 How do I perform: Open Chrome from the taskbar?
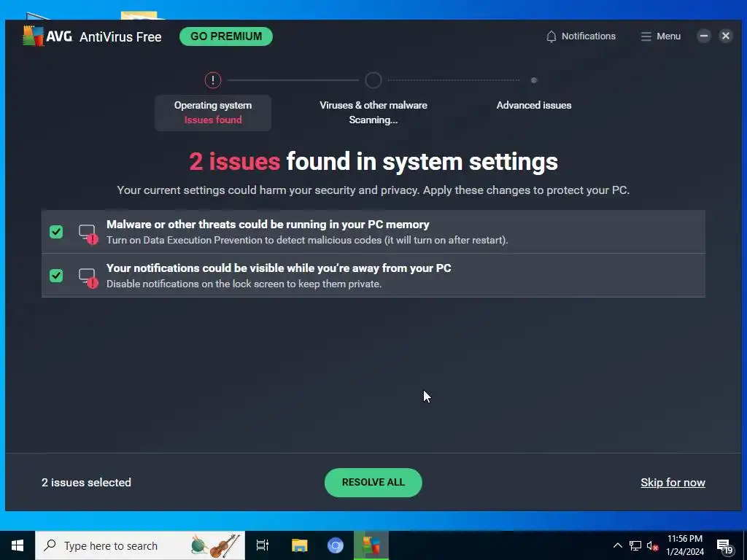[x=336, y=545]
